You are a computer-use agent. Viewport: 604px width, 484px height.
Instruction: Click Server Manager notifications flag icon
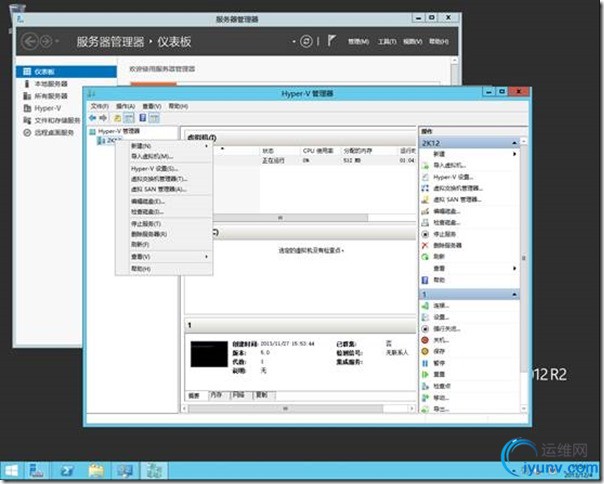click(332, 40)
